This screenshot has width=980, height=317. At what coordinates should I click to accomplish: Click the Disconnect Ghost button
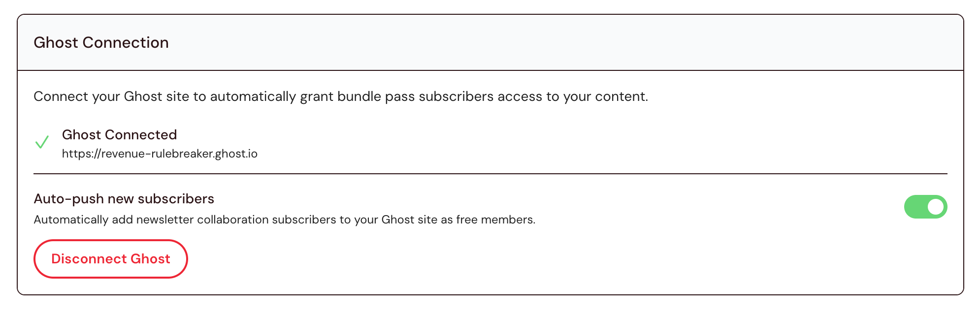[x=111, y=259]
